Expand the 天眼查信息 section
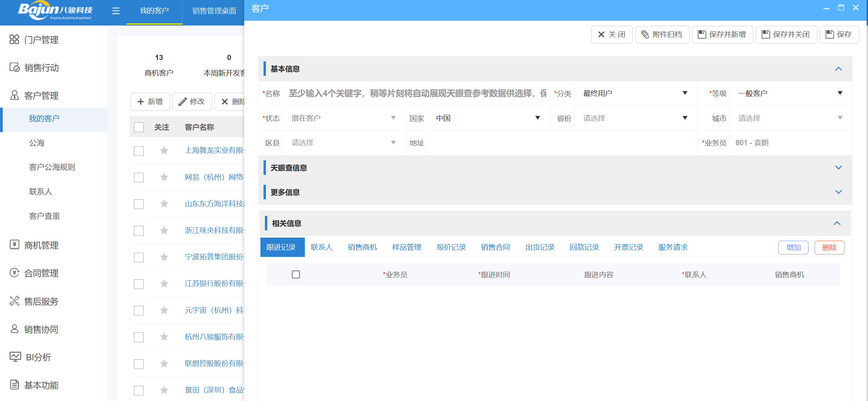Image resolution: width=868 pixels, height=401 pixels. pos(838,168)
